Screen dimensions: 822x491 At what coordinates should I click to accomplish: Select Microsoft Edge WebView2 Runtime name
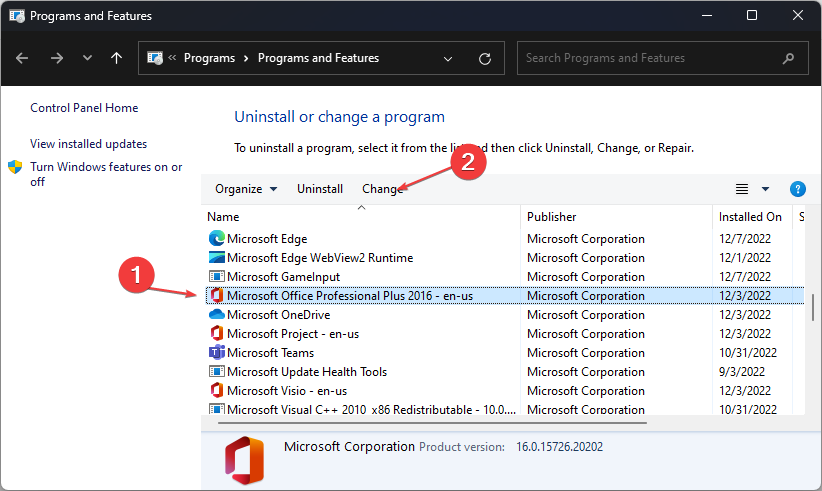click(320, 258)
